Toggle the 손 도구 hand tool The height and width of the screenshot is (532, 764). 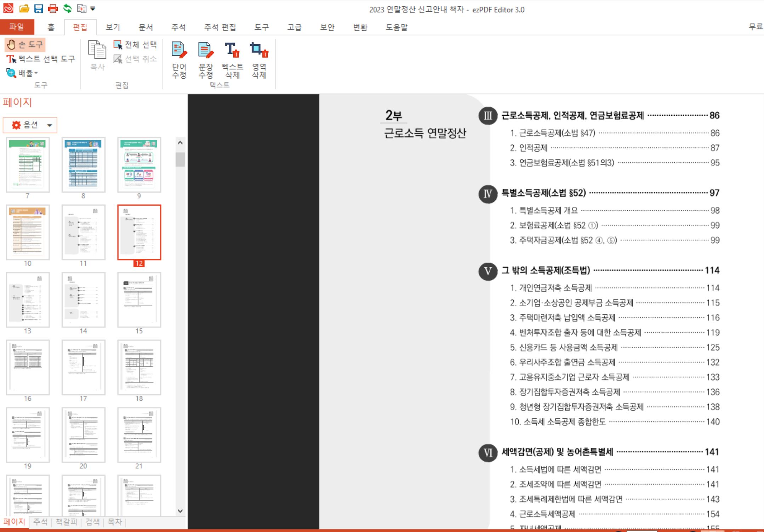[x=25, y=45]
